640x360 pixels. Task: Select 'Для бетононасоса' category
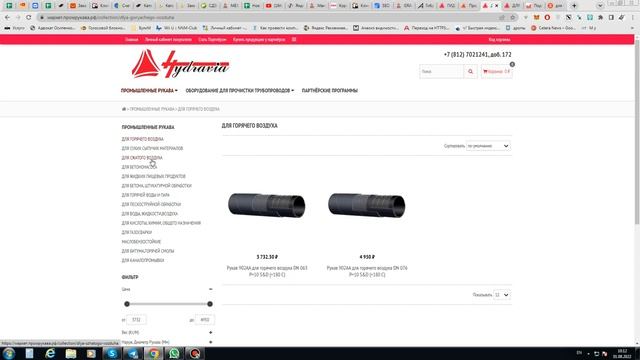(x=139, y=167)
